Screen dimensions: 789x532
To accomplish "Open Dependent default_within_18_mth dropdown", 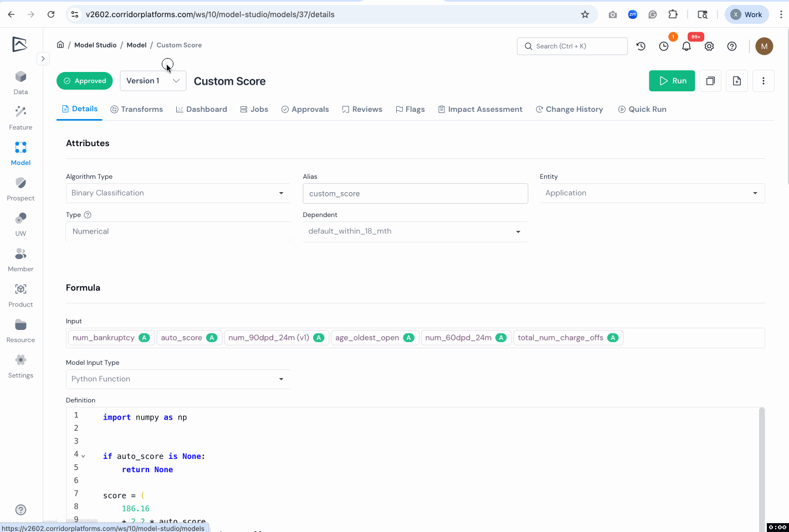I will pyautogui.click(x=415, y=231).
